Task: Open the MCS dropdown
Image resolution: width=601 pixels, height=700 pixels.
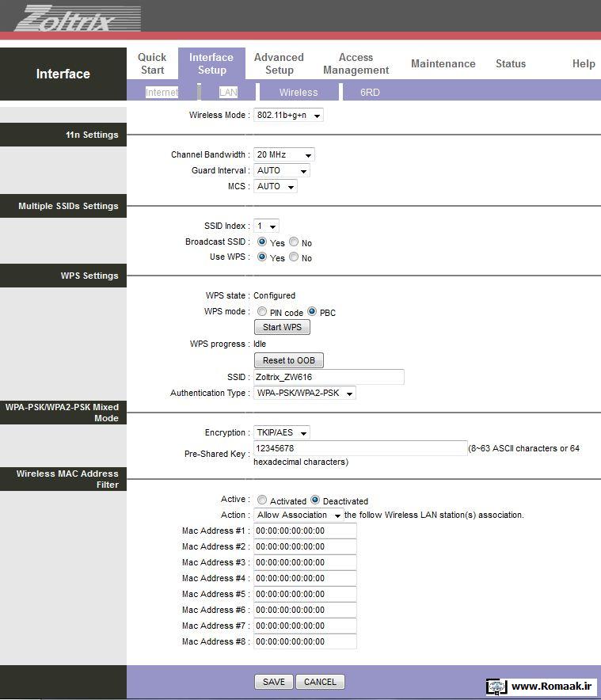Action: pos(275,186)
